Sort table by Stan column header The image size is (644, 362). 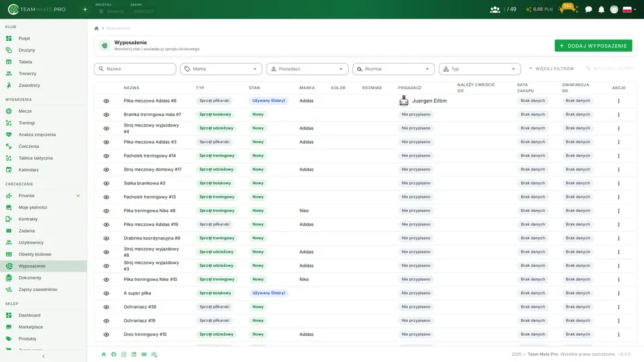[x=254, y=88]
